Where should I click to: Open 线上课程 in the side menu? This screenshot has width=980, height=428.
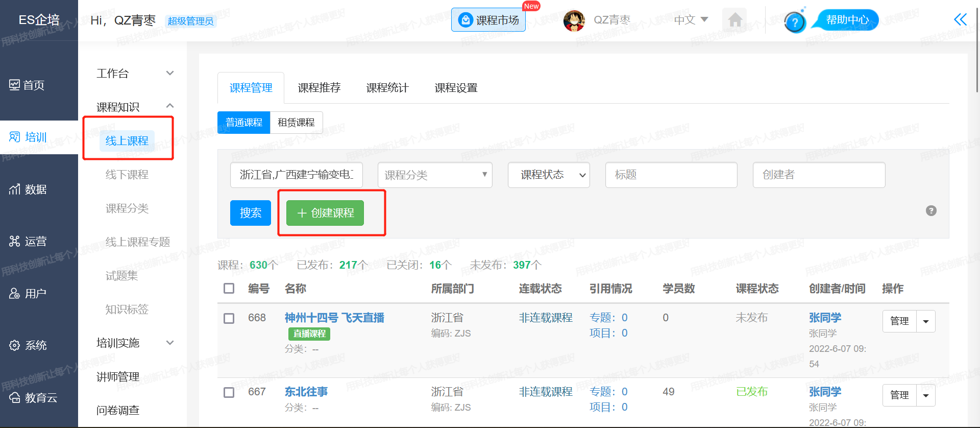127,141
